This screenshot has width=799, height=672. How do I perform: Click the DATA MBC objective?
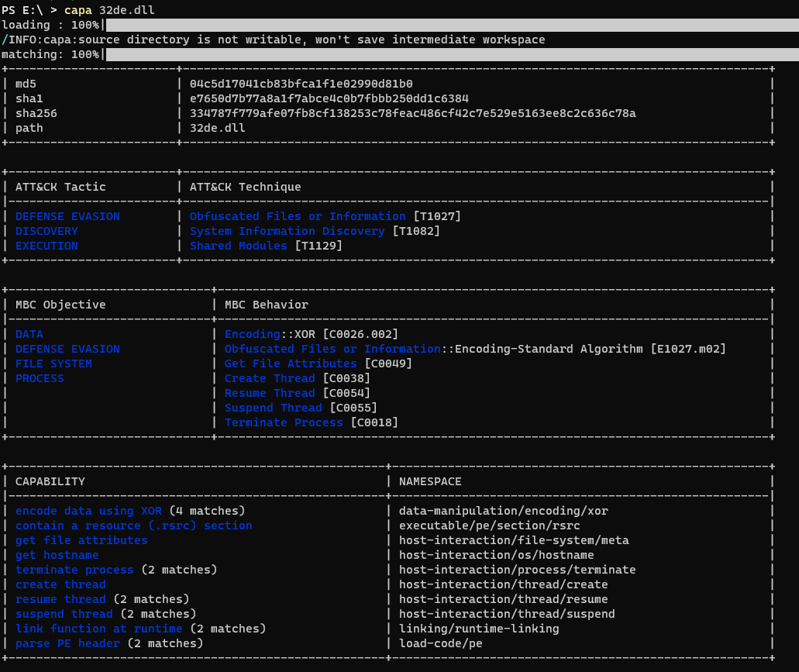[29, 334]
